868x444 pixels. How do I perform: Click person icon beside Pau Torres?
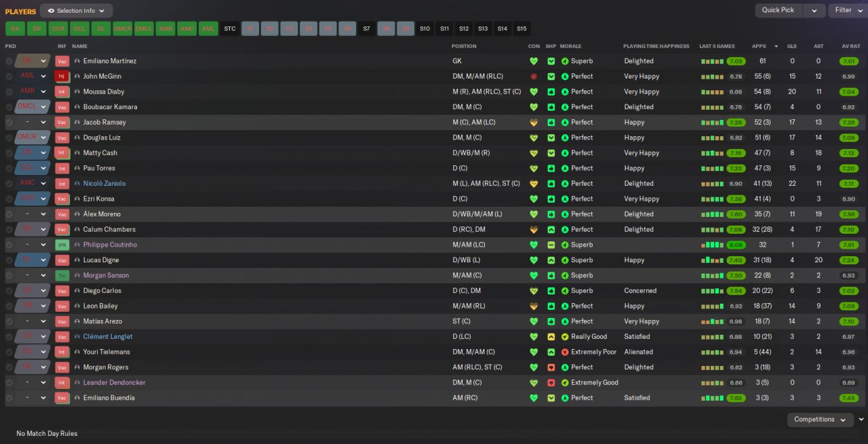coord(77,168)
